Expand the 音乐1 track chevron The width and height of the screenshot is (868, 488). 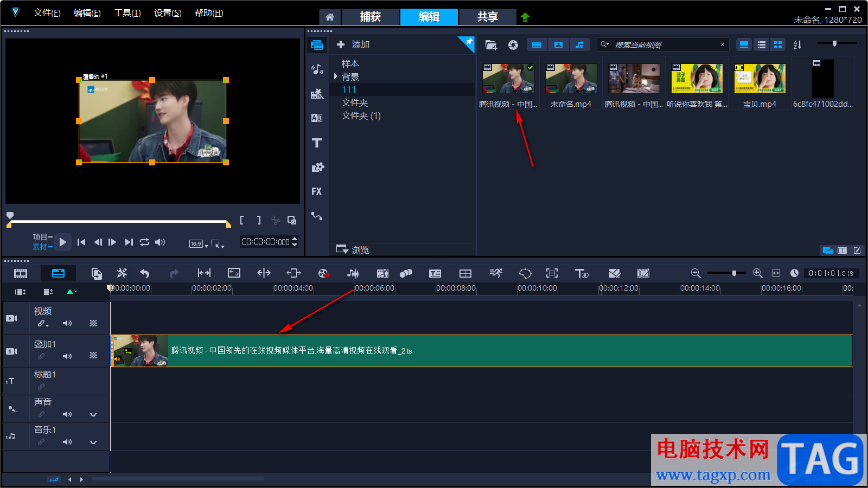[93, 442]
